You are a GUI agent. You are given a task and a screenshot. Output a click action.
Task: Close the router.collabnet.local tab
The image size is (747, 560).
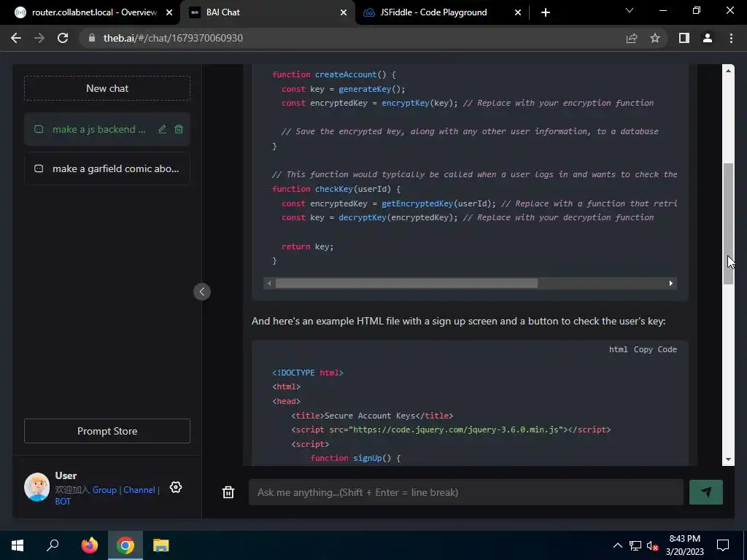[169, 12]
